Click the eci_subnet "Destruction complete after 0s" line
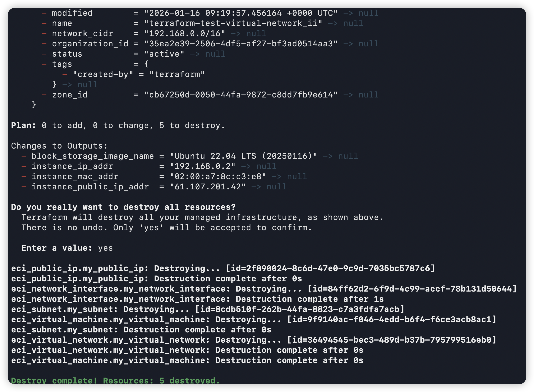Image resolution: width=534 pixels, height=392 pixels. point(141,330)
